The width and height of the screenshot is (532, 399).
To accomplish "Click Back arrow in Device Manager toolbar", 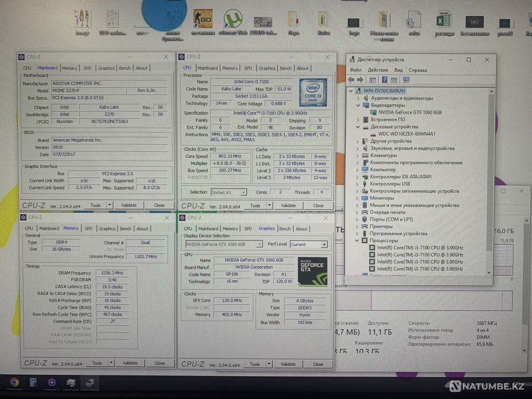I will (351, 80).
